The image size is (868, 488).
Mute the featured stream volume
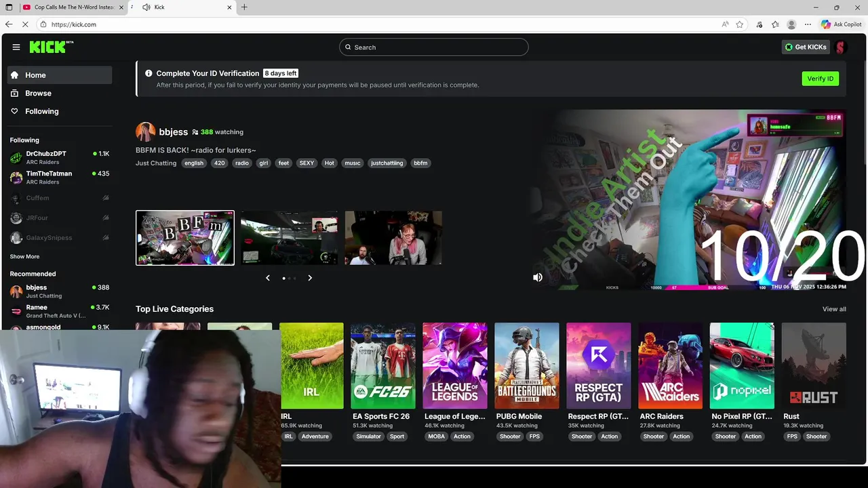(538, 277)
